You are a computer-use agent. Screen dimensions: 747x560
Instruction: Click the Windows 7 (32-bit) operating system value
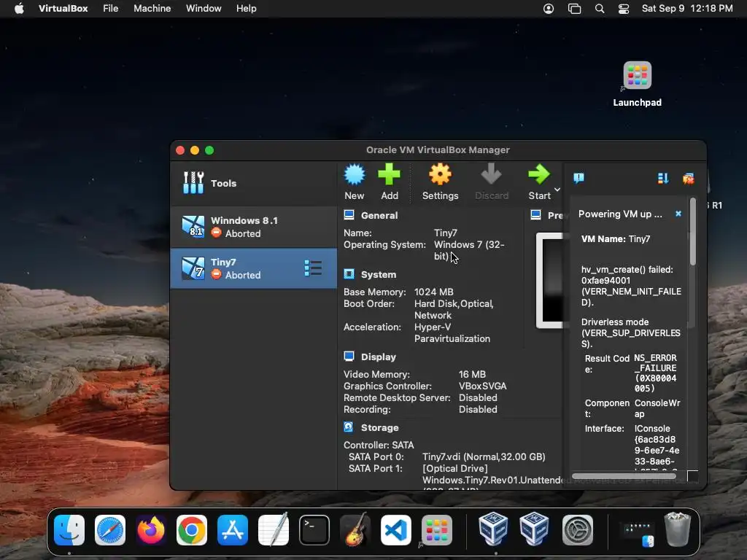point(469,251)
